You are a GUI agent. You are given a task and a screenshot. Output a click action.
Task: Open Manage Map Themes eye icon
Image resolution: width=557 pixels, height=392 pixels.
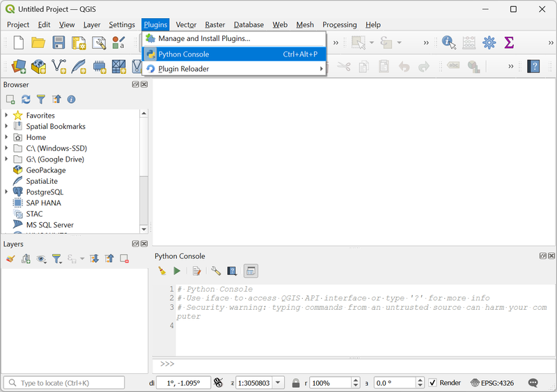pyautogui.click(x=41, y=259)
